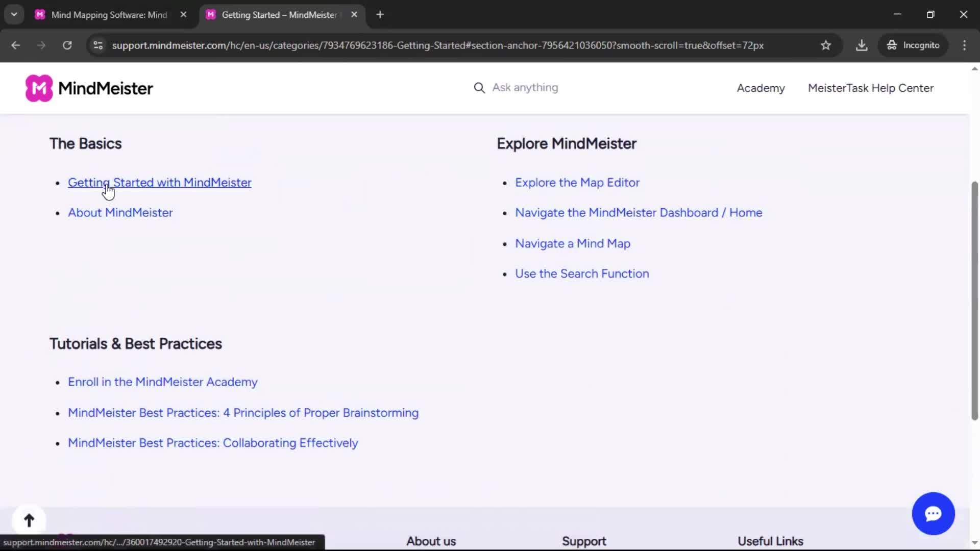Open the browser downloads icon
Screen dimensions: 980x551
pyautogui.click(x=862, y=45)
